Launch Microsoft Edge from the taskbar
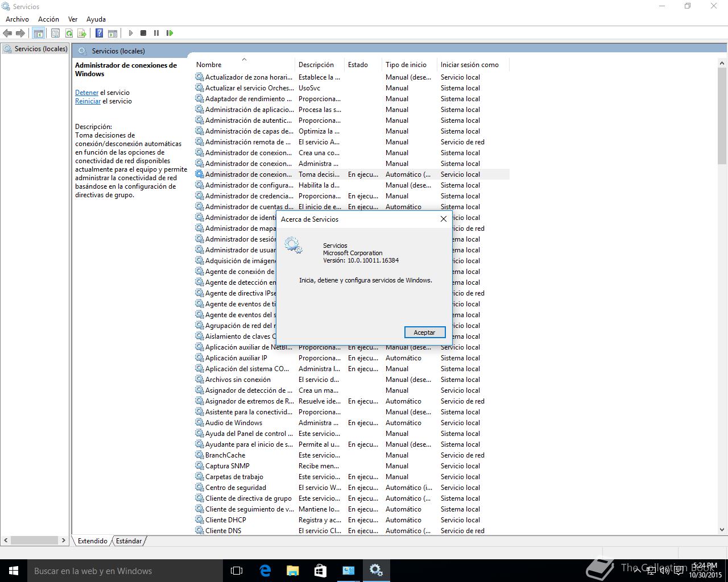Image resolution: width=728 pixels, height=582 pixels. [264, 571]
